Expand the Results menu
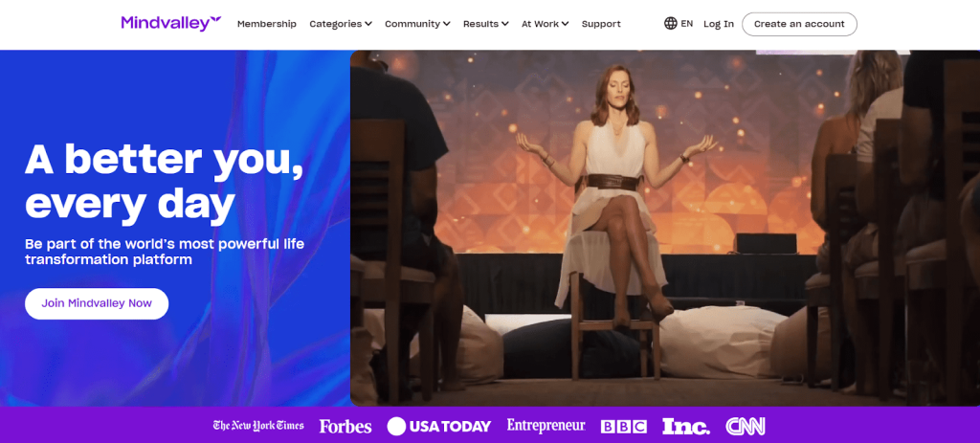 point(485,24)
